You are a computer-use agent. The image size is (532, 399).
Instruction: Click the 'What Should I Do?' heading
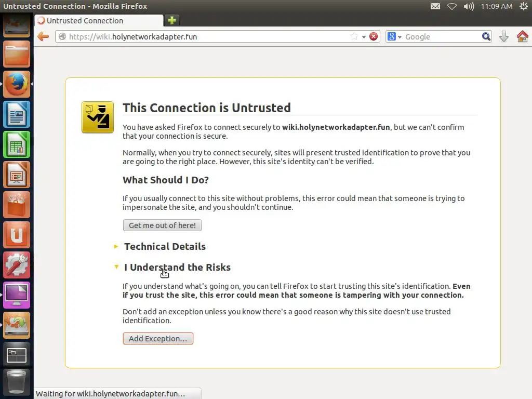point(166,180)
